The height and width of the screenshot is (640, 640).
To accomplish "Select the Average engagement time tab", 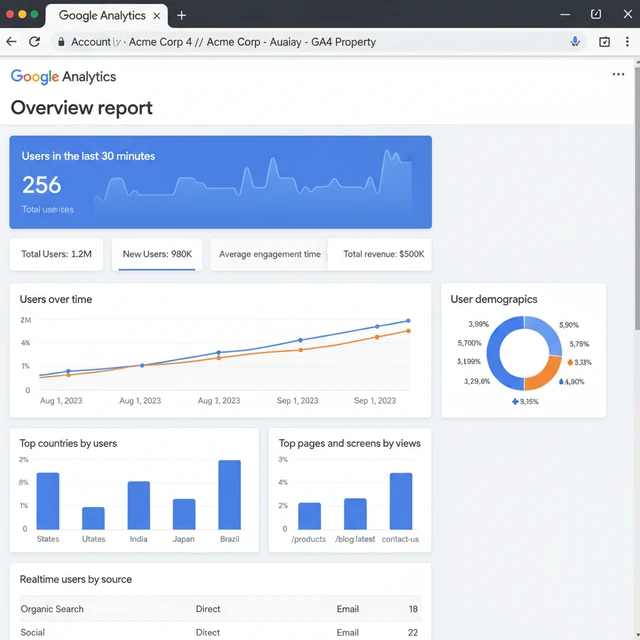I will 269,254.
